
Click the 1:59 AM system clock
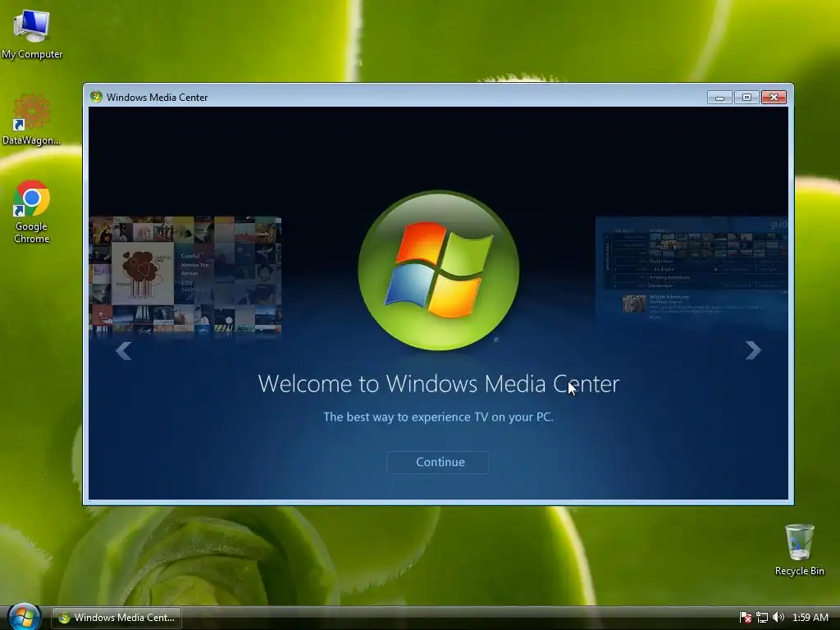pos(810,618)
